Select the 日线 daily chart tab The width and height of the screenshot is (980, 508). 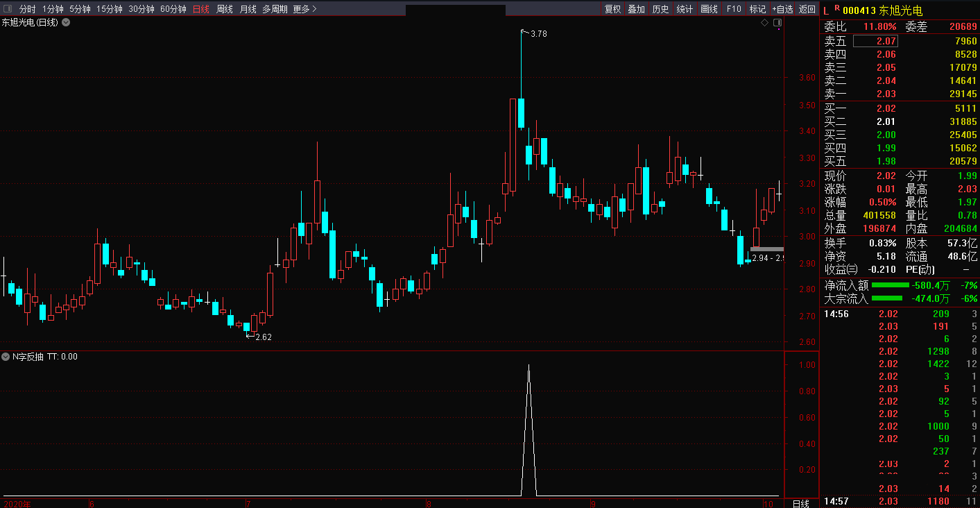[x=201, y=9]
